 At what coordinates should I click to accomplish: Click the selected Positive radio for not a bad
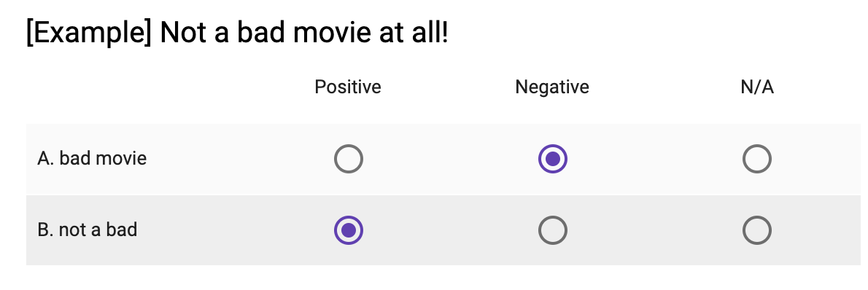tap(348, 230)
